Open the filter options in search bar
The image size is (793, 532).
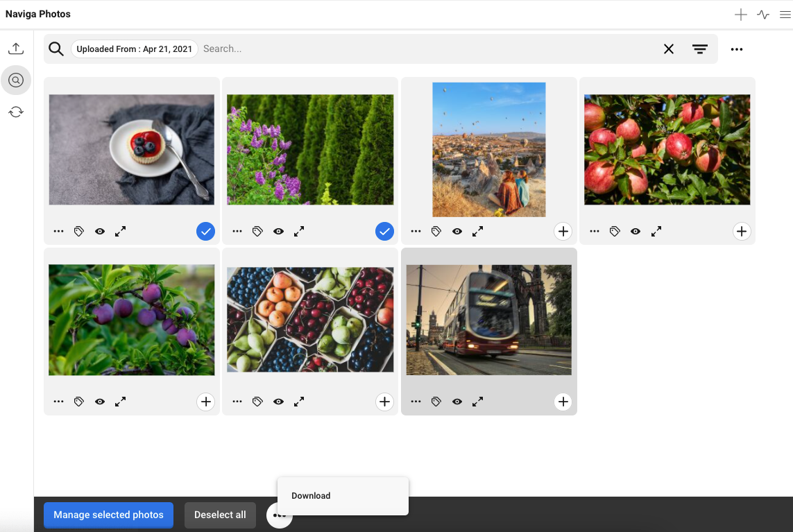pos(699,49)
